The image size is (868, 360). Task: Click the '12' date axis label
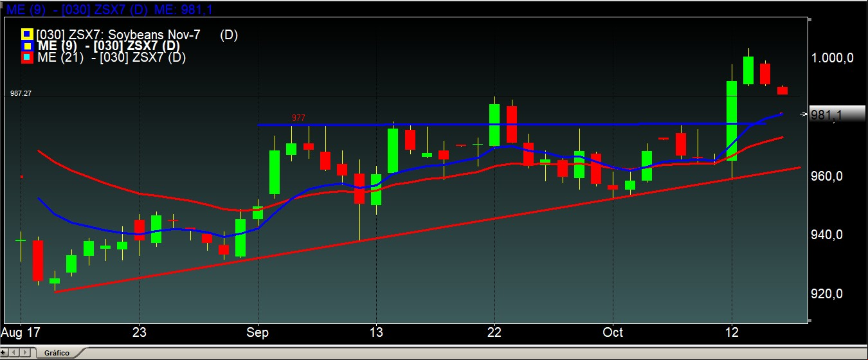tap(732, 332)
